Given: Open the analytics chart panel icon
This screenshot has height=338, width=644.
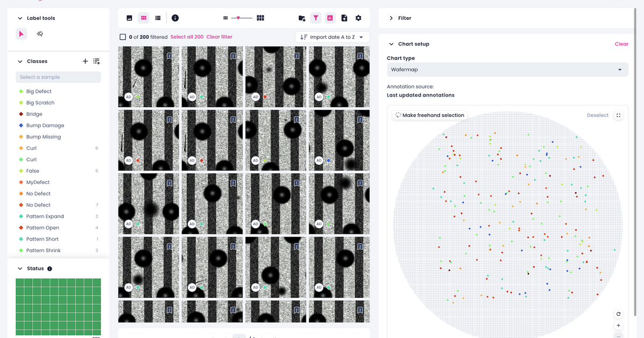Looking at the screenshot, I should pos(330,18).
